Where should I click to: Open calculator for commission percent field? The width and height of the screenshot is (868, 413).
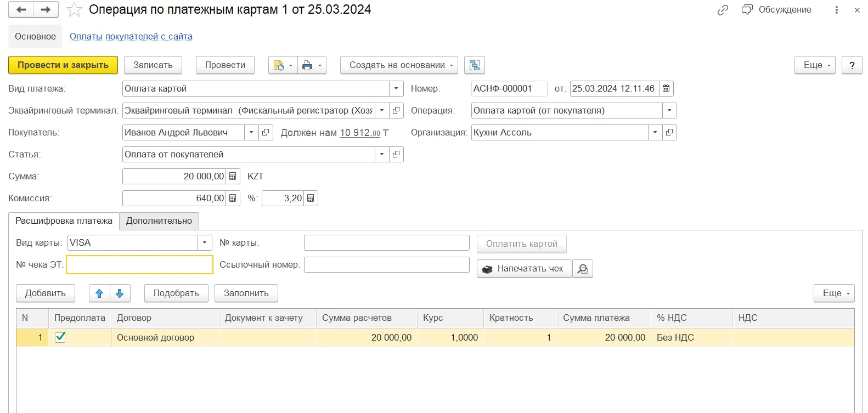point(311,198)
